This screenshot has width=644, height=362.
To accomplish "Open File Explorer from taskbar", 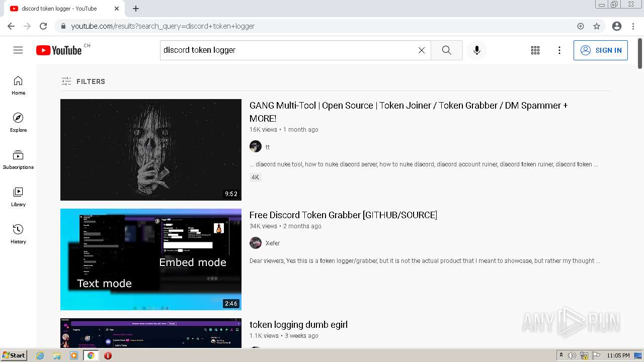I will pos(57,355).
